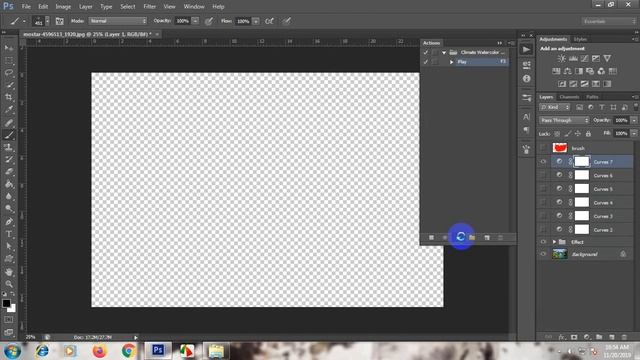640x360 pixels.
Task: Select the Path Selection tool
Action: [9, 247]
